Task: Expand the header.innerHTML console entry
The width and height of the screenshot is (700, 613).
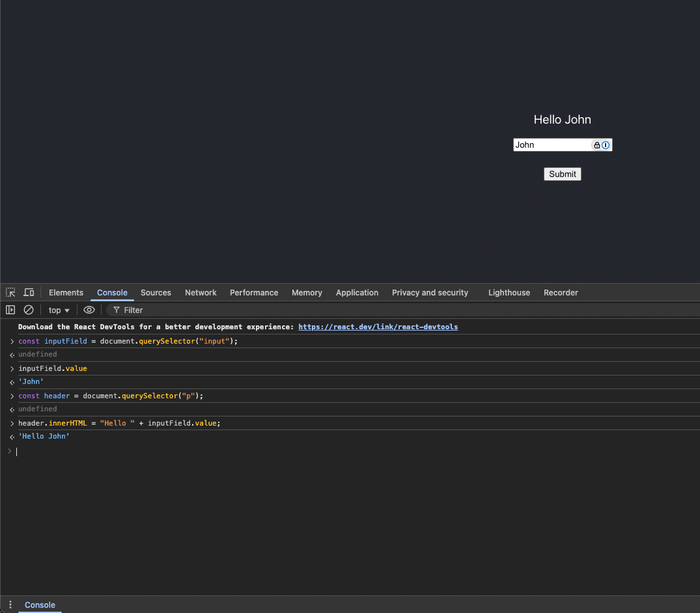Action: coord(12,423)
